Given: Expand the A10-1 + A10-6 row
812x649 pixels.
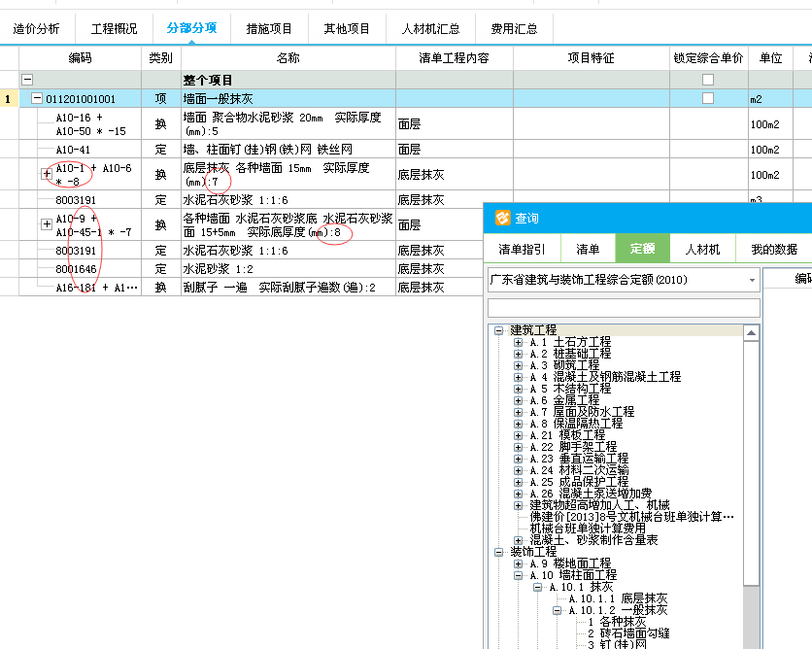Looking at the screenshot, I should click(47, 174).
